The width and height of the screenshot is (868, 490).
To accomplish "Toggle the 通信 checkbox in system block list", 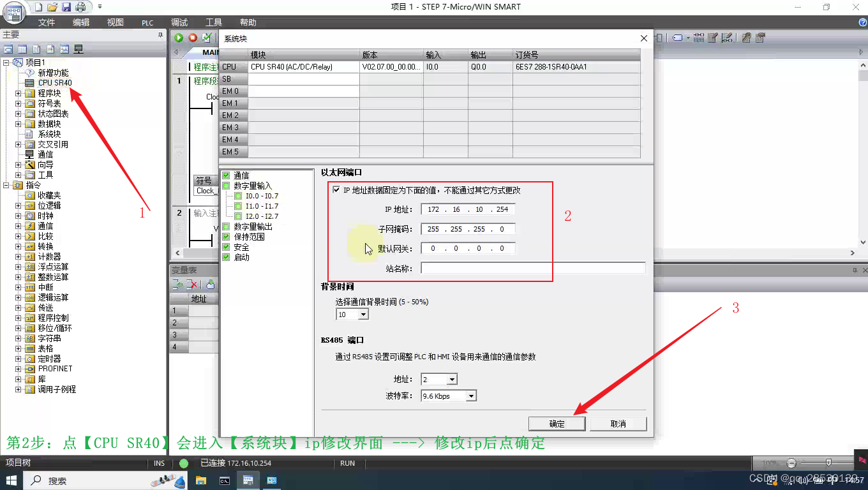I will (226, 175).
